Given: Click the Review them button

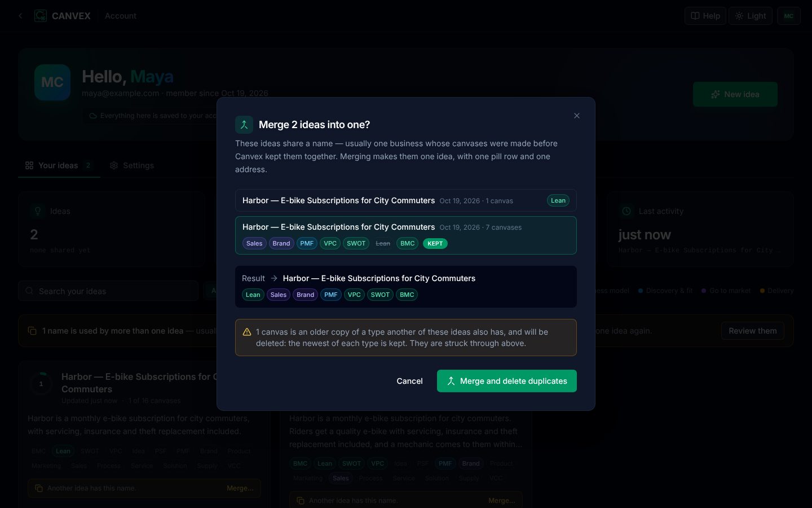Looking at the screenshot, I should 752,331.
